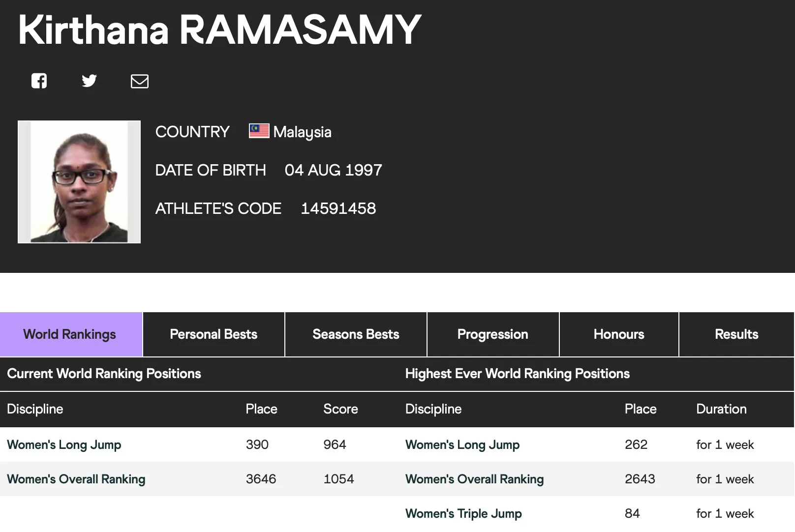Click the Malaysia country name
795x532 pixels.
[x=302, y=132]
